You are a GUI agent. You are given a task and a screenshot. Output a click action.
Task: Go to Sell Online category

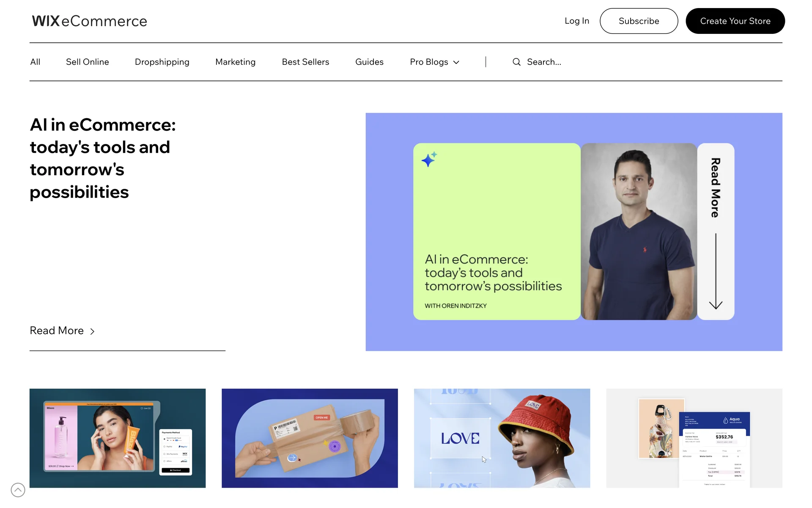click(87, 62)
